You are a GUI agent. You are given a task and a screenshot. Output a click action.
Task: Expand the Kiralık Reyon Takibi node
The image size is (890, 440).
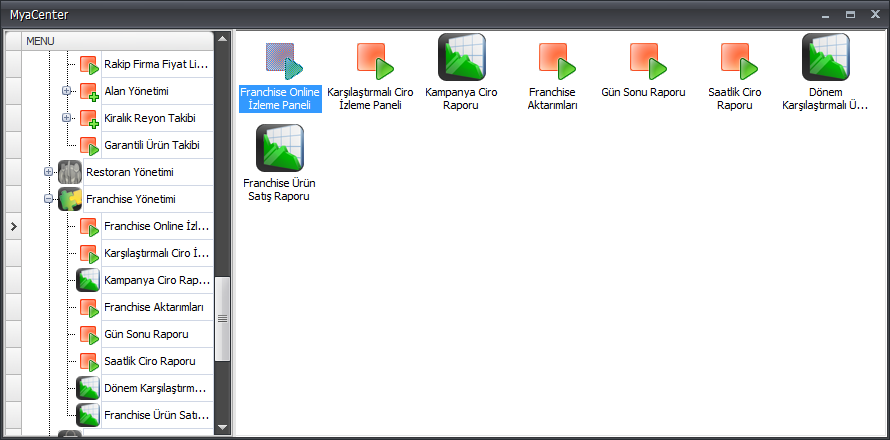(67, 118)
